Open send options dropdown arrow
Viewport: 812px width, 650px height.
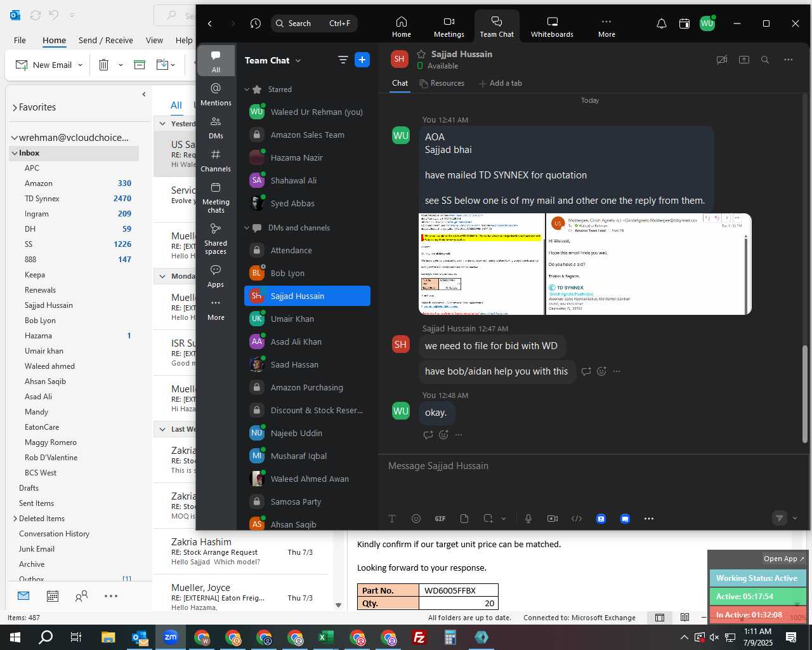point(795,518)
